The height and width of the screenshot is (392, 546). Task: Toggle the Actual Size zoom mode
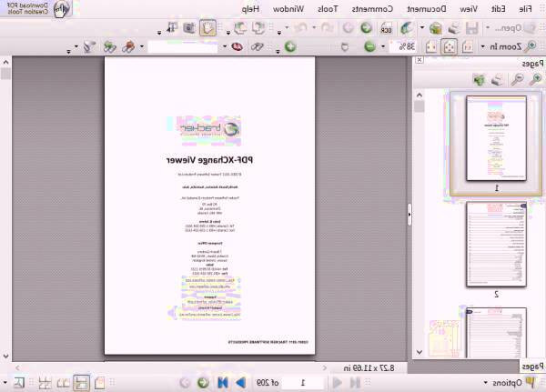[x=468, y=46]
